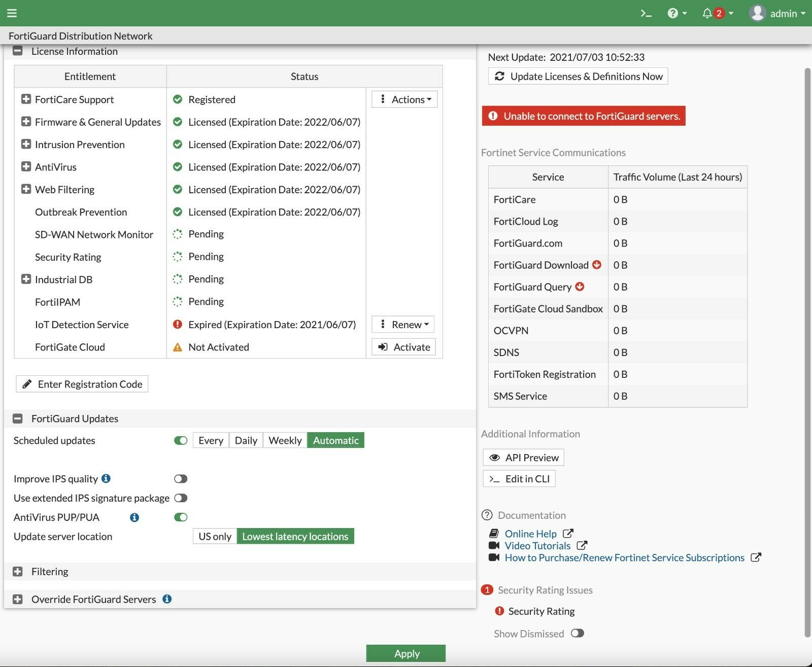The height and width of the screenshot is (667, 812).
Task: Click the green check icon for Outbreak Prevention
Action: coord(177,212)
